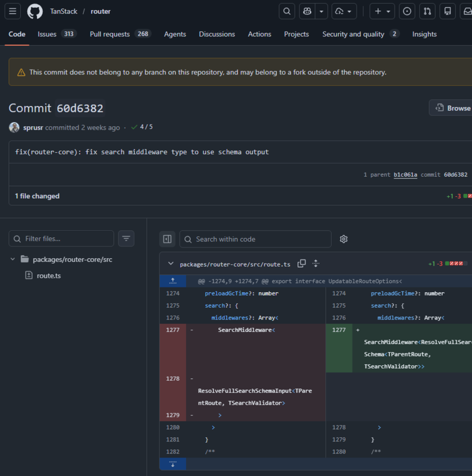Image resolution: width=472 pixels, height=476 pixels.
Task: Click the warning triangle icon in banner
Action: [21, 72]
